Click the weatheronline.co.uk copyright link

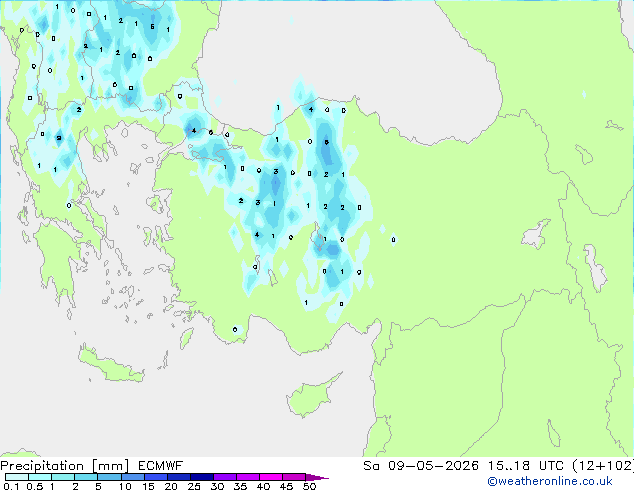click(550, 481)
